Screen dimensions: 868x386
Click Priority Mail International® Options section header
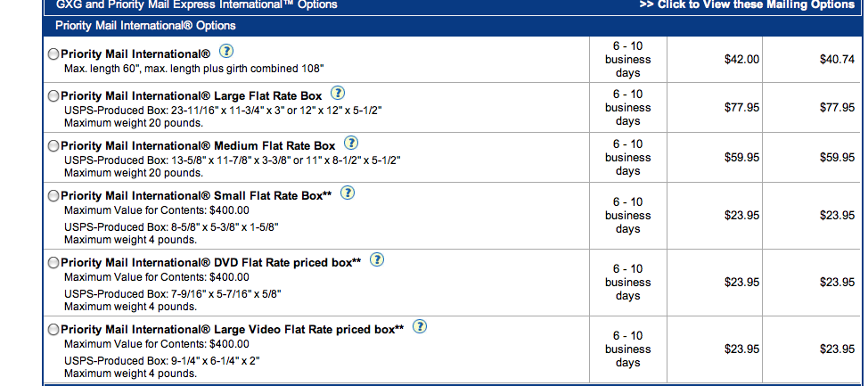coord(145,26)
